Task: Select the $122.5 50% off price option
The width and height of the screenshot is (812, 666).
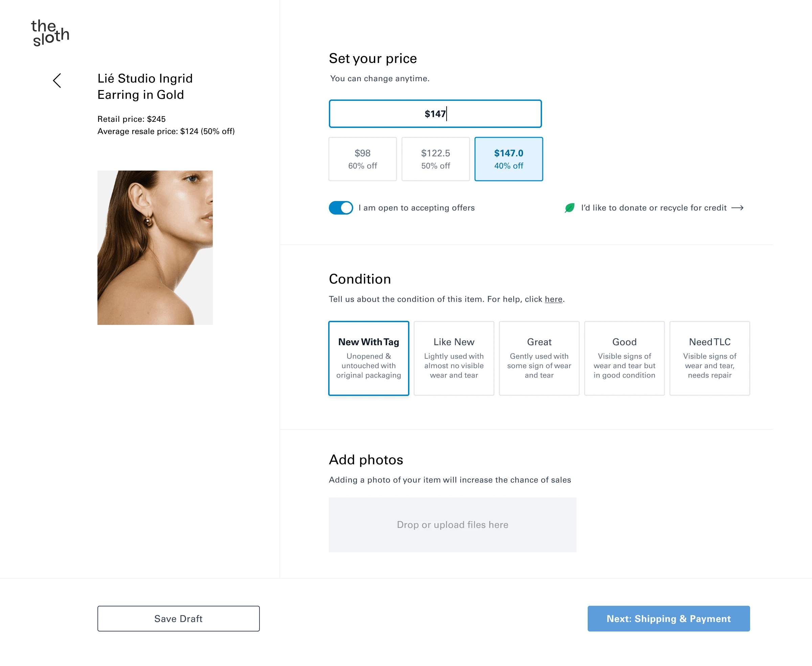Action: click(x=435, y=159)
